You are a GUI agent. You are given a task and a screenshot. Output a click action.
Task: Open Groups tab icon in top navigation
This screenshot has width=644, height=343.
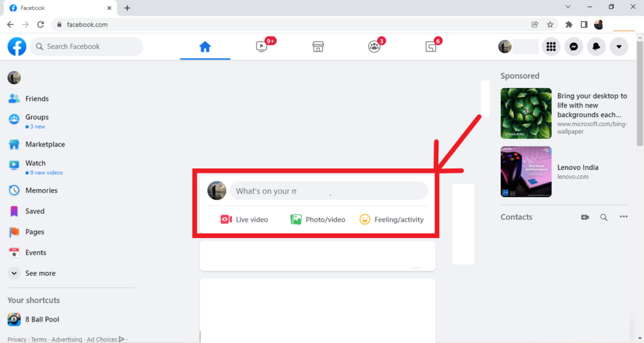tap(374, 46)
